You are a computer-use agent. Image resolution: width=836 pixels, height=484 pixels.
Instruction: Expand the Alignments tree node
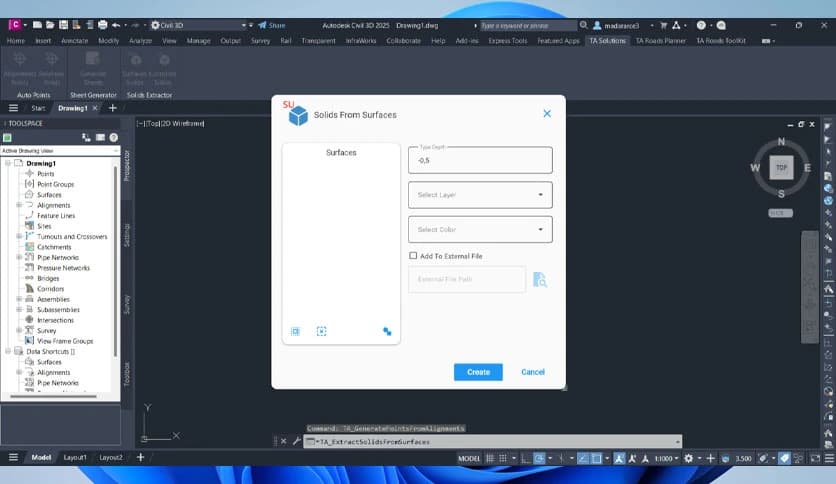[x=19, y=205]
